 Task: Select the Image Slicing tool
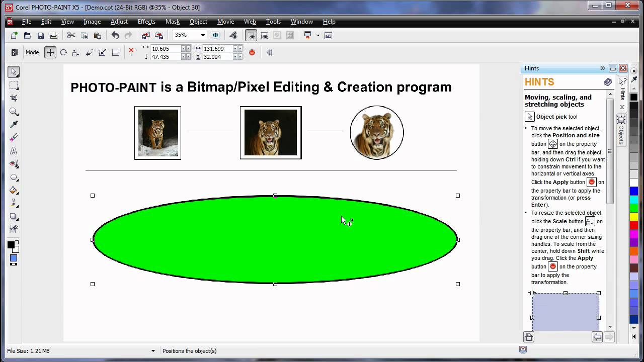[x=14, y=229]
